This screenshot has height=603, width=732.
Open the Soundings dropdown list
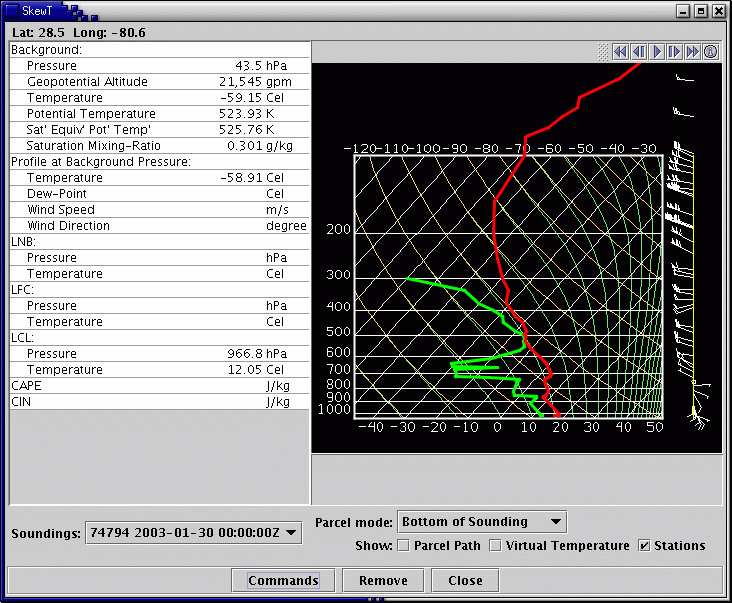[194, 533]
